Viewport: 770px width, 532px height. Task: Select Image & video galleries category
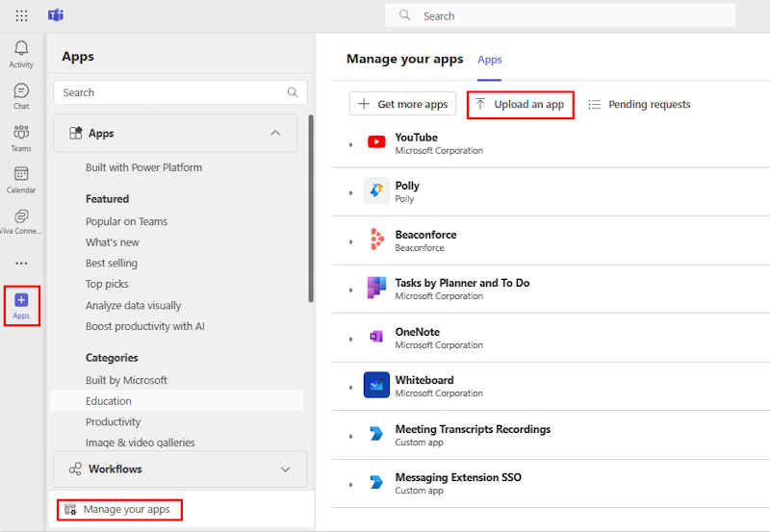[x=140, y=443]
